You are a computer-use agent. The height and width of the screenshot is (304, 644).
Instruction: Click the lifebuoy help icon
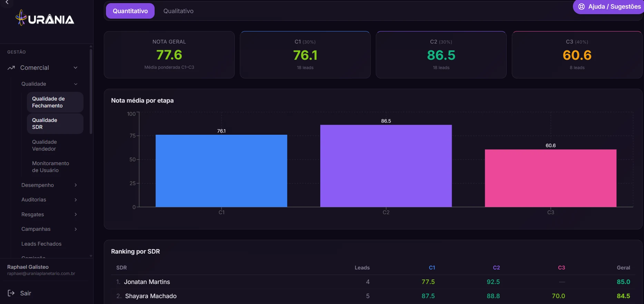pyautogui.click(x=582, y=7)
